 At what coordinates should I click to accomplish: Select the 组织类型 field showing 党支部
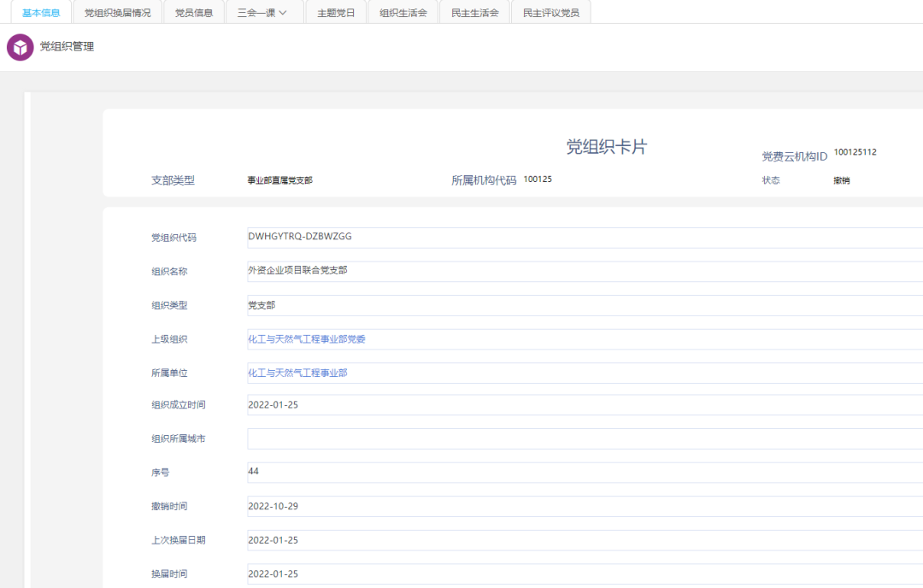(581, 305)
